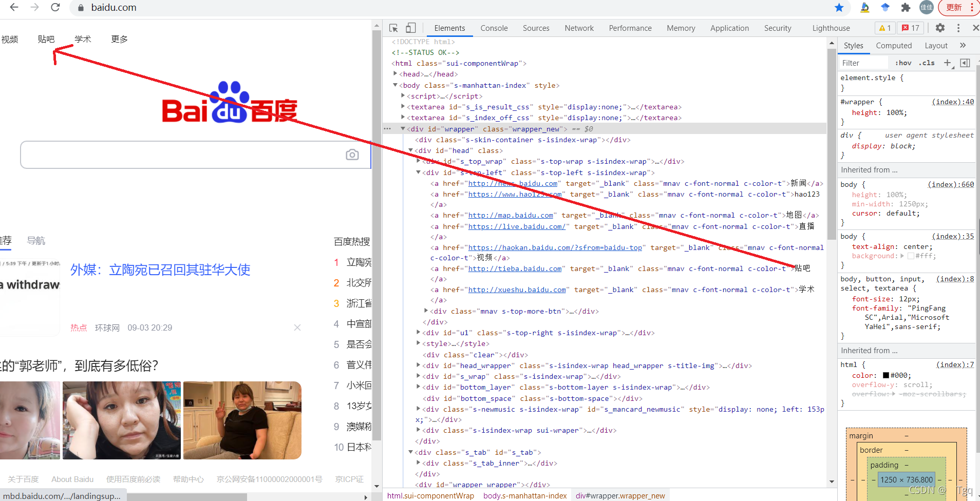Toggle the device toolbar
The width and height of the screenshot is (980, 501).
click(411, 28)
